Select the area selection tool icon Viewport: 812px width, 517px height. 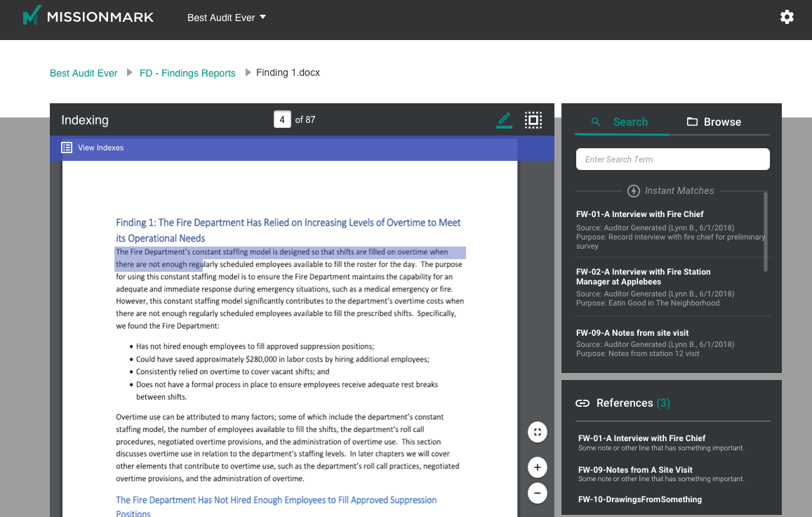(x=533, y=120)
